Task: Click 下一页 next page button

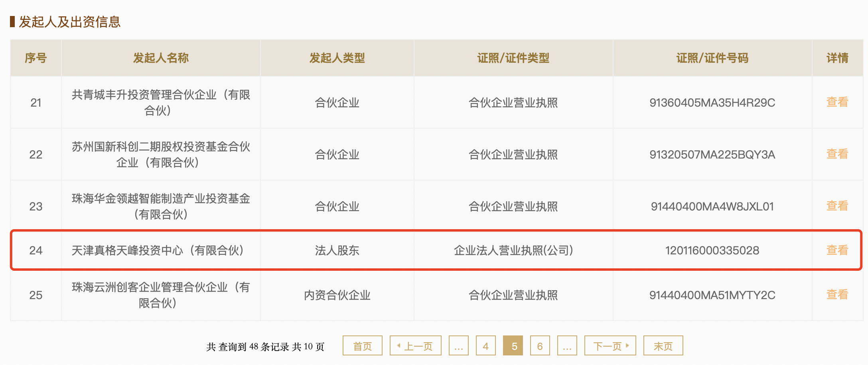Action: pyautogui.click(x=610, y=346)
